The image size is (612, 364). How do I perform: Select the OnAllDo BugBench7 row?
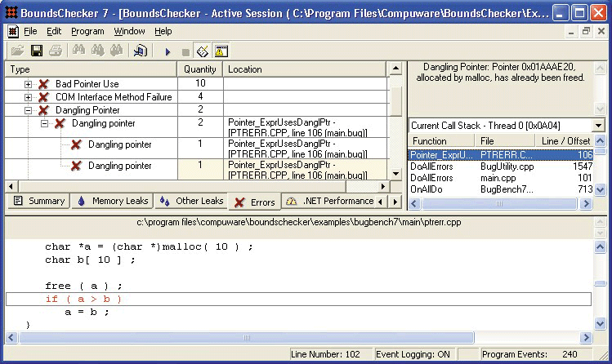tap(501, 189)
